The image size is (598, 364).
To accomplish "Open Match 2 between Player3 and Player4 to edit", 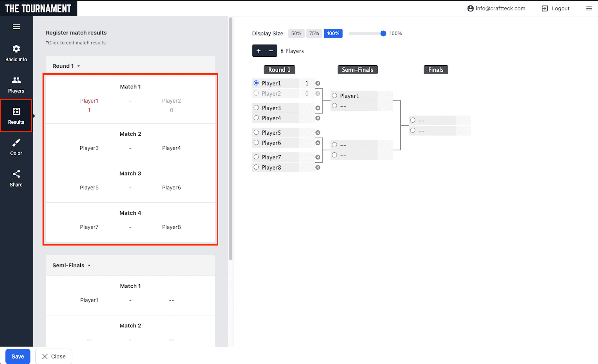I will tap(130, 143).
